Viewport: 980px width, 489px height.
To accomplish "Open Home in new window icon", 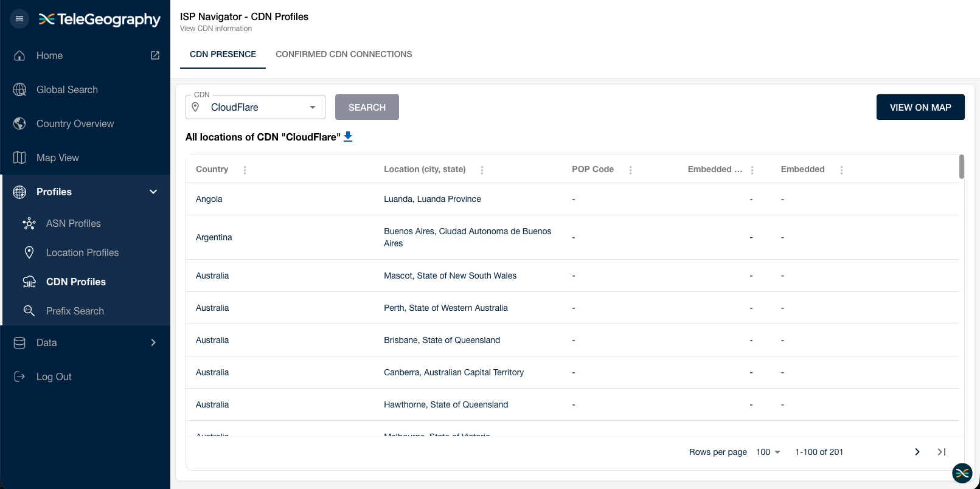I will click(155, 55).
